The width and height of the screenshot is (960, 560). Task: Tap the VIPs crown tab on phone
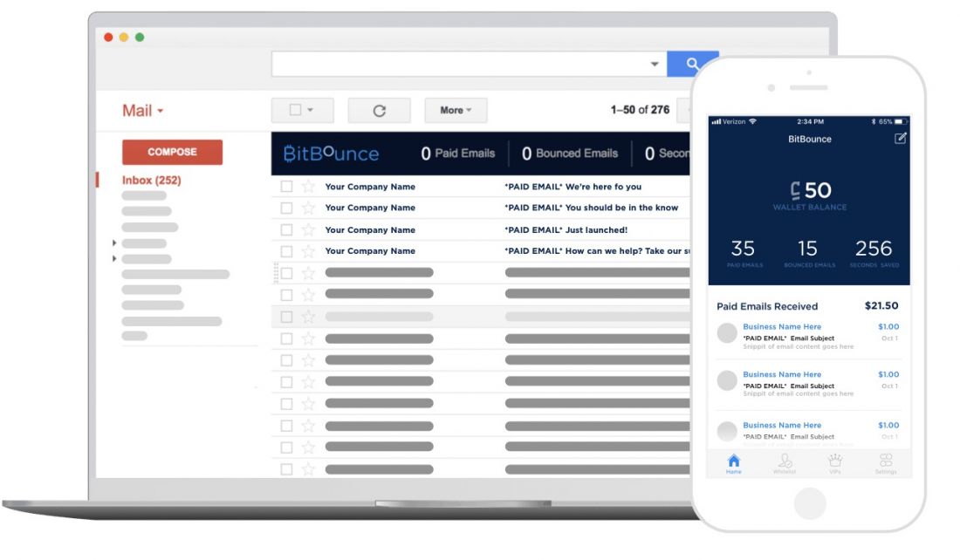click(x=835, y=463)
